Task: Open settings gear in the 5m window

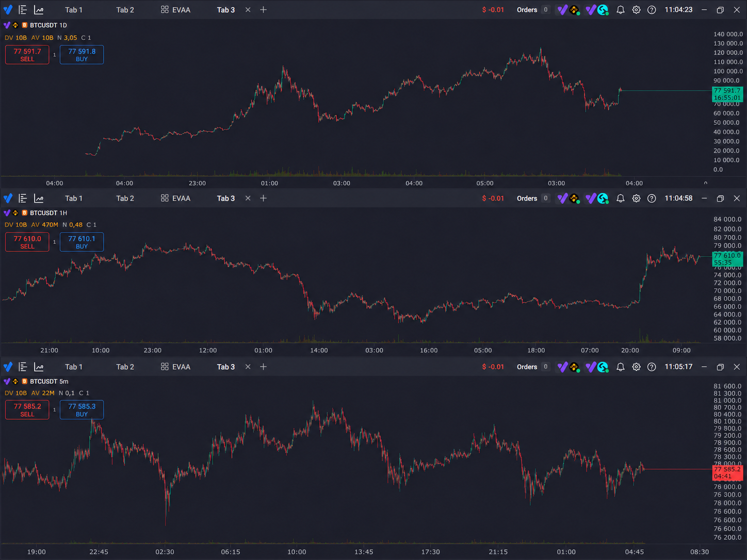Action: tap(636, 367)
